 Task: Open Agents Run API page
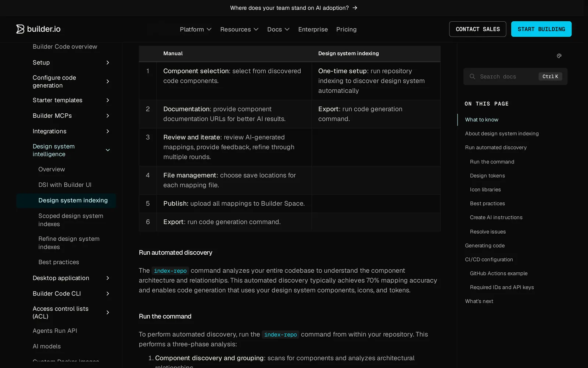pos(55,331)
